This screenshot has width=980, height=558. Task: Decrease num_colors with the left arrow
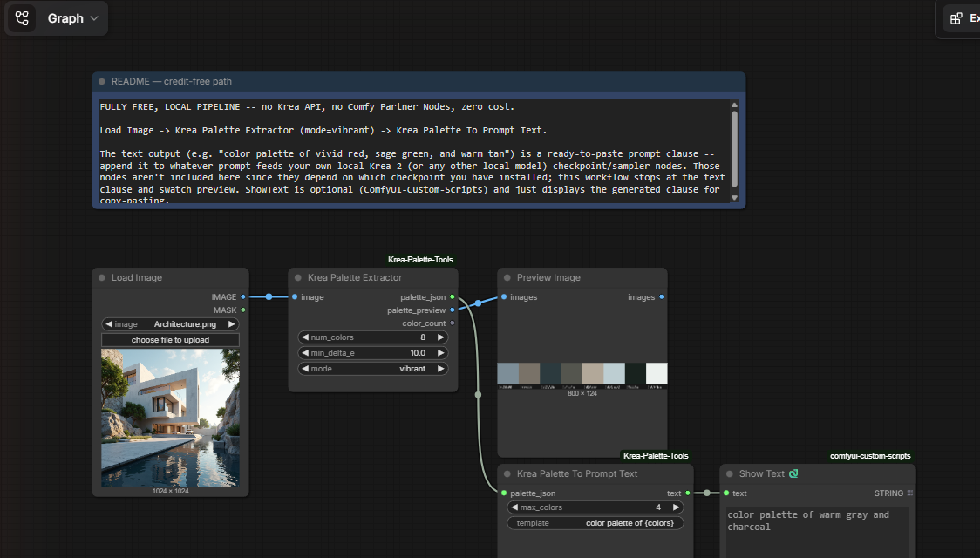click(305, 337)
